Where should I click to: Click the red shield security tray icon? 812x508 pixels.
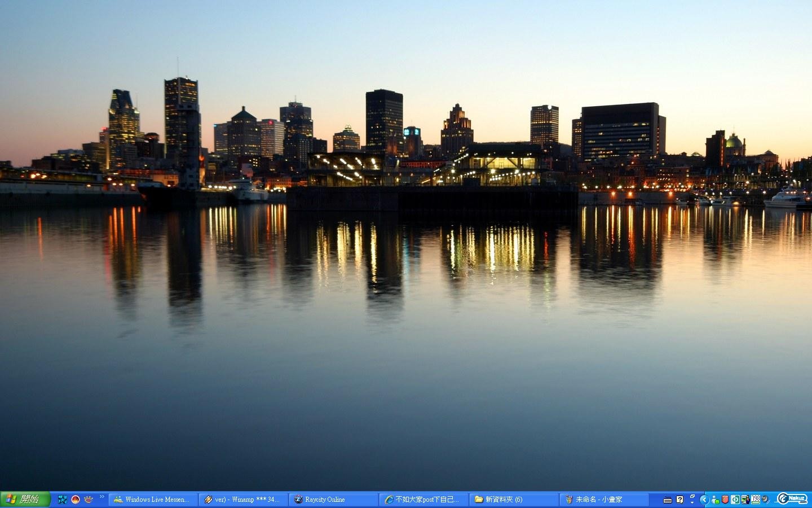[x=725, y=500]
